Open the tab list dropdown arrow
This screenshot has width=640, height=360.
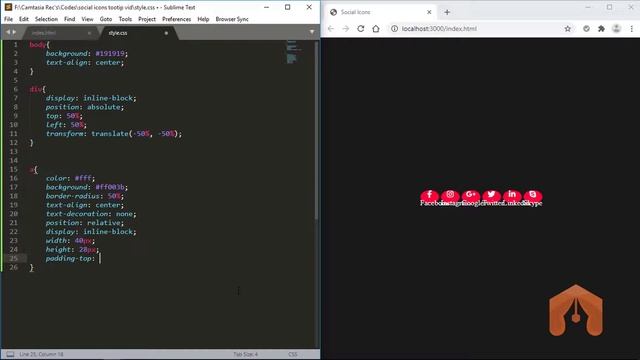click(x=312, y=32)
